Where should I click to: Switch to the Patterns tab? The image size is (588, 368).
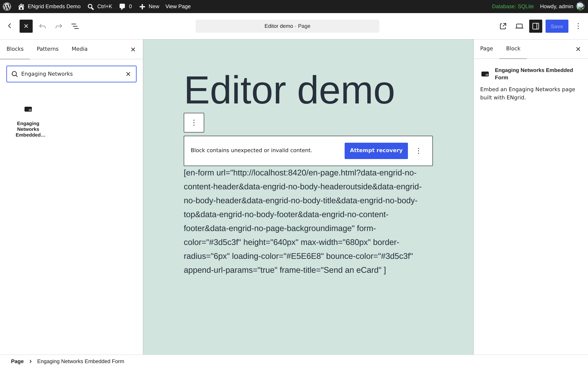pyautogui.click(x=48, y=49)
